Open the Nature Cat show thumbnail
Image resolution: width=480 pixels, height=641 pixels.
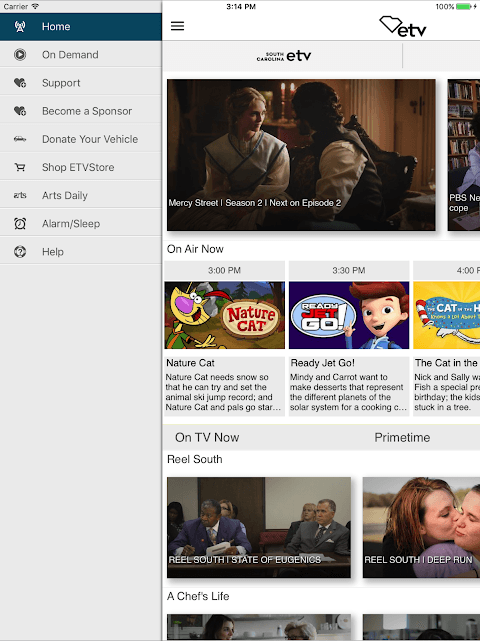click(x=224, y=315)
